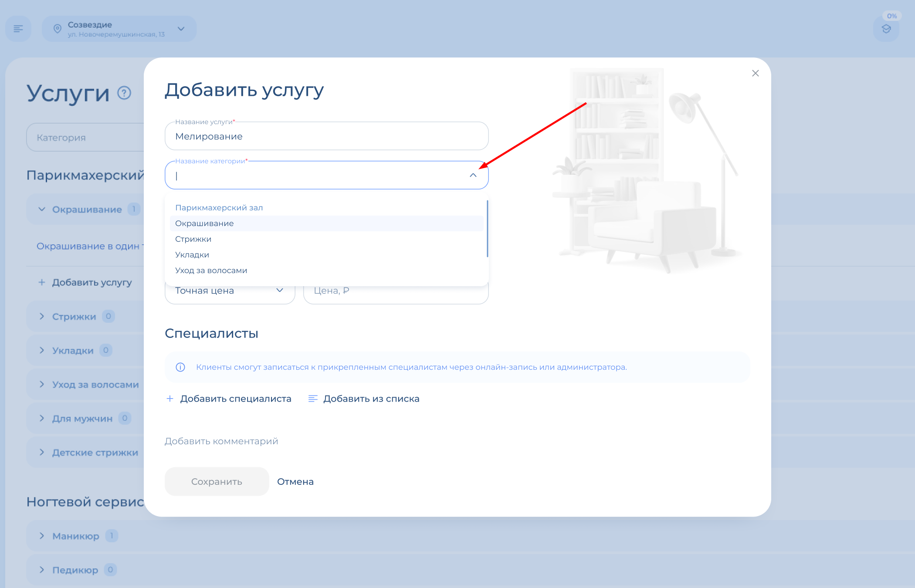This screenshot has height=588, width=915.
Task: Click the hamburger menu icon
Action: click(x=18, y=29)
